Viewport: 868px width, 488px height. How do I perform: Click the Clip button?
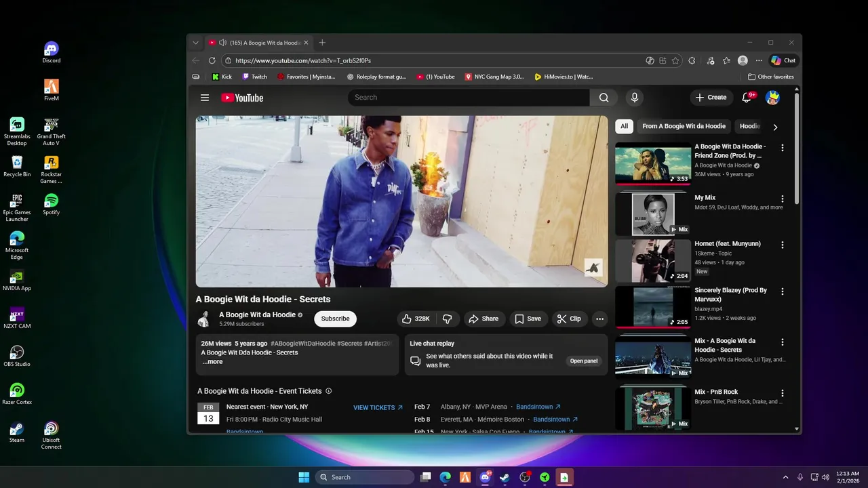(x=569, y=319)
